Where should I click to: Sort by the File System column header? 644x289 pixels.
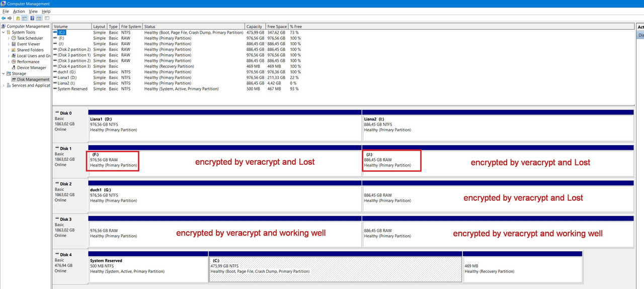pyautogui.click(x=131, y=26)
